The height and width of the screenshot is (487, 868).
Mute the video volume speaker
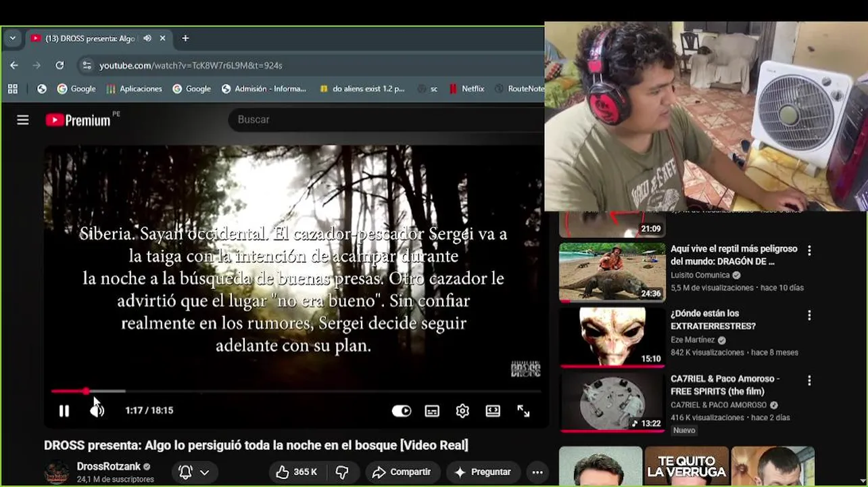coord(97,411)
